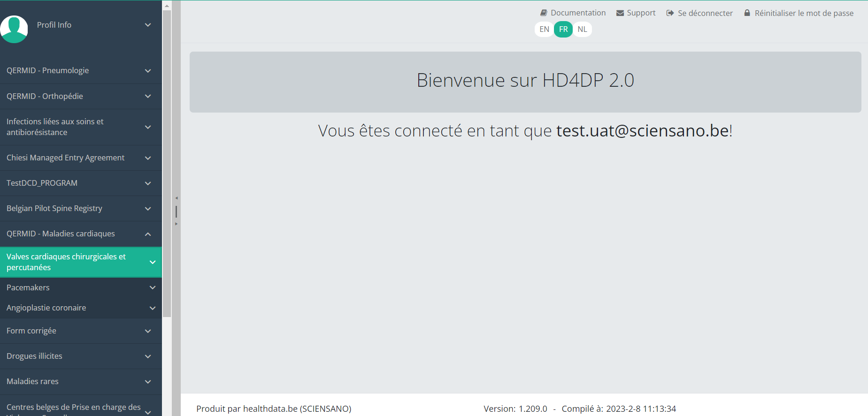Click the logout arrow icon

pyautogui.click(x=670, y=13)
